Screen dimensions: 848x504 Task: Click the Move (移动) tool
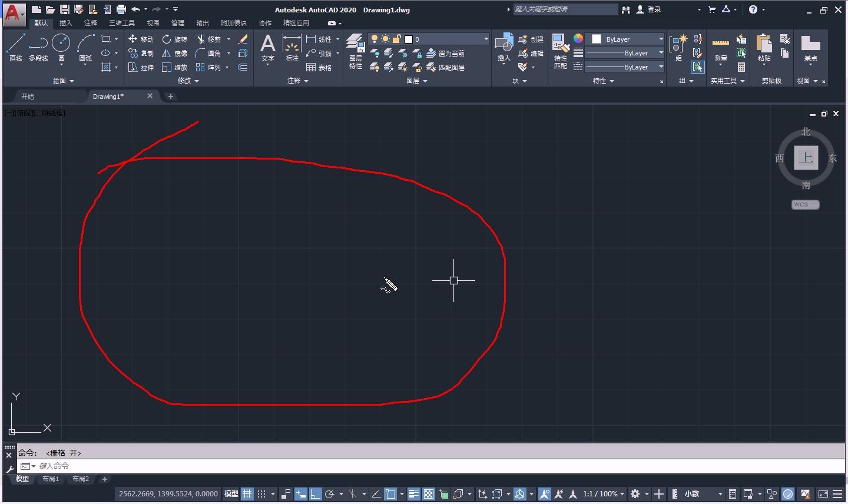[x=141, y=39]
